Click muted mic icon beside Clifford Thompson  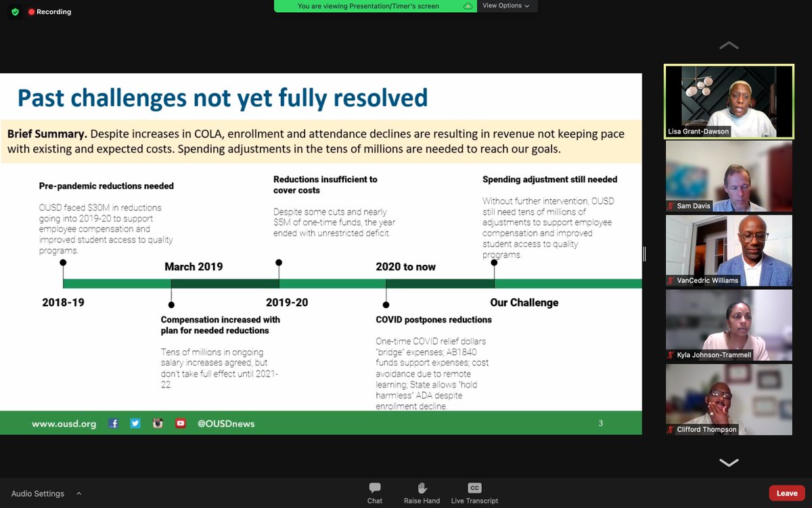click(671, 429)
